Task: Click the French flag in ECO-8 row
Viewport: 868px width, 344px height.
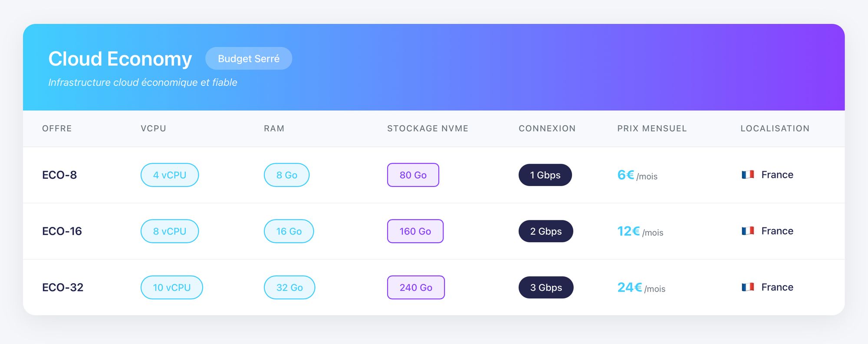Action: [748, 175]
